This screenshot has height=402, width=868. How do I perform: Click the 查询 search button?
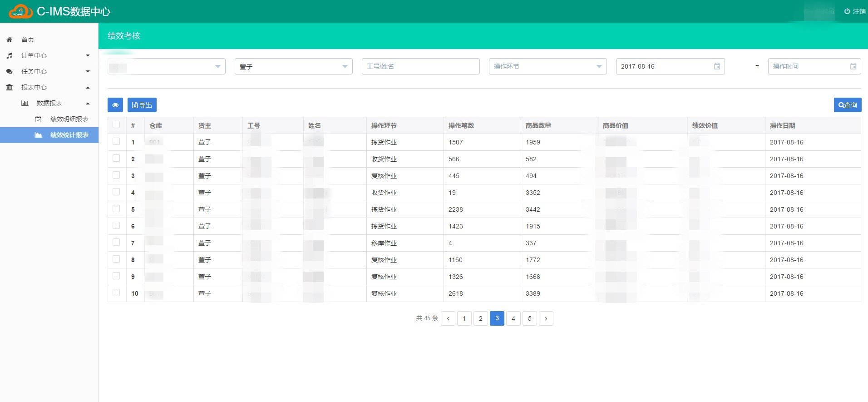coord(848,105)
